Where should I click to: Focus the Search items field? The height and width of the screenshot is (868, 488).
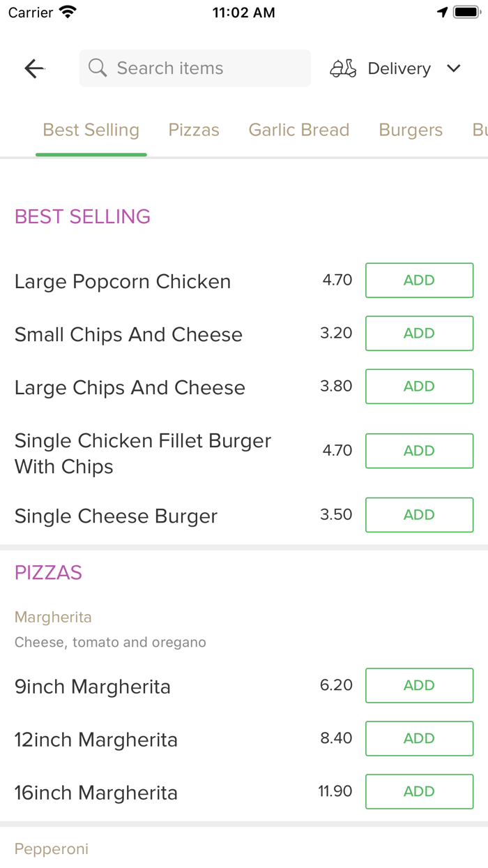coord(202,68)
